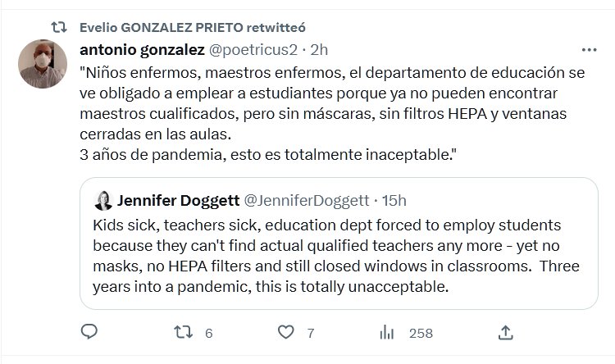Share the tweet using share icon
Viewport: 615px width, 364px height.
[x=506, y=333]
